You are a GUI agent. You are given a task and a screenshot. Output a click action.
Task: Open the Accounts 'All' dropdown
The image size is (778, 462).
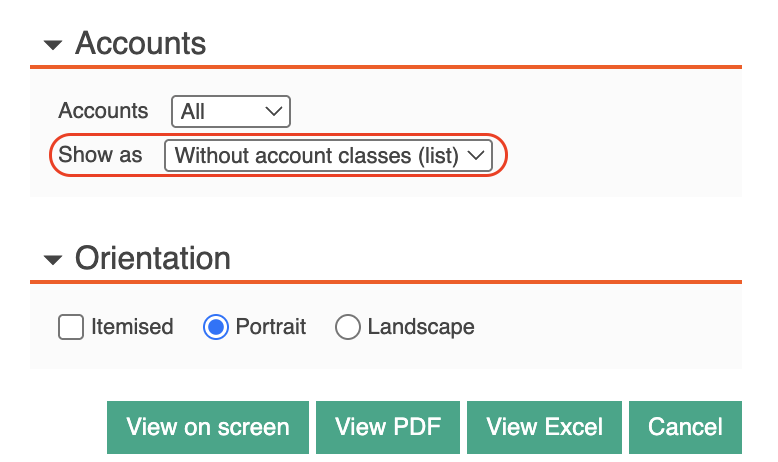pos(231,111)
